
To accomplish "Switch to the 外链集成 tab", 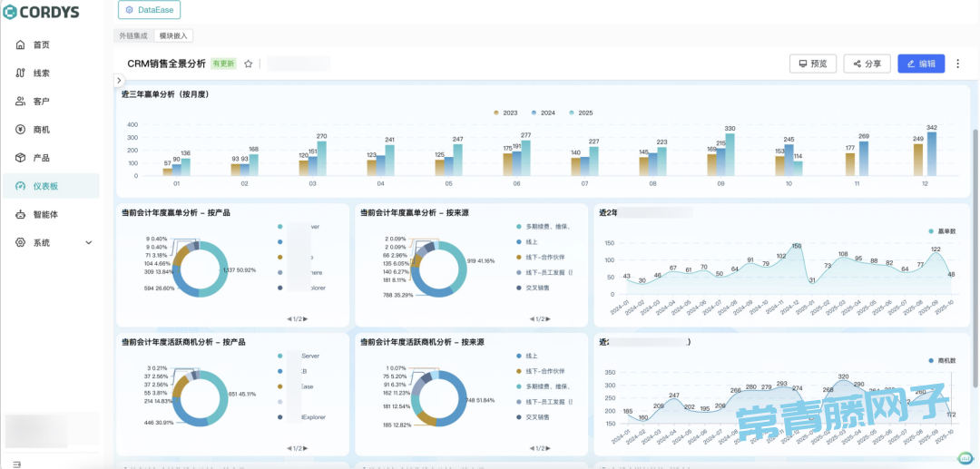I will [x=132, y=36].
